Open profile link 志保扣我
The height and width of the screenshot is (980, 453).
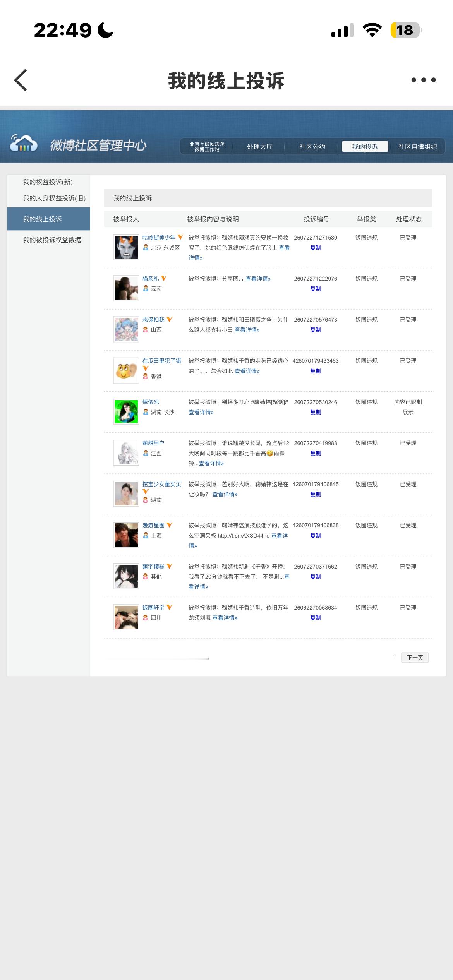click(x=153, y=320)
